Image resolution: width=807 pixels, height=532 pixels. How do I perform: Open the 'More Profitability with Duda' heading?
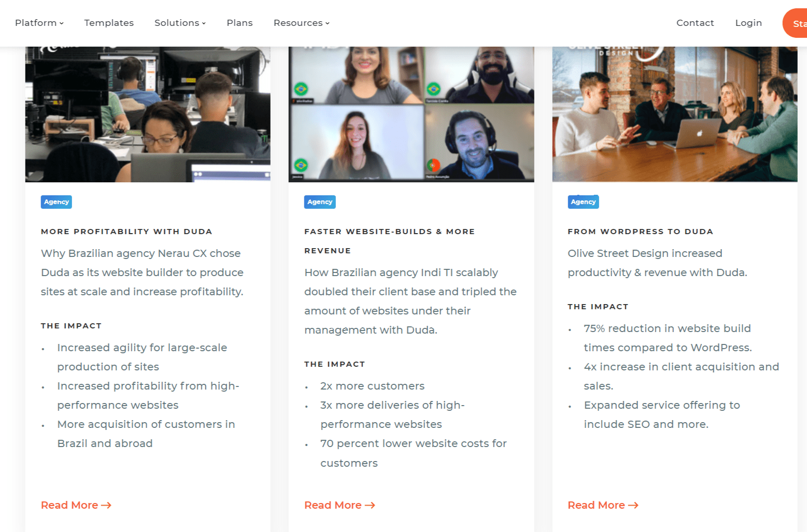[x=126, y=232]
